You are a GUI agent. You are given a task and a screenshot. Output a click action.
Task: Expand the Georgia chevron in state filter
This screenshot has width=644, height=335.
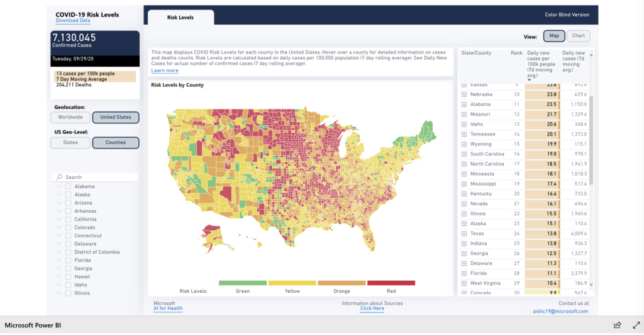click(x=59, y=268)
